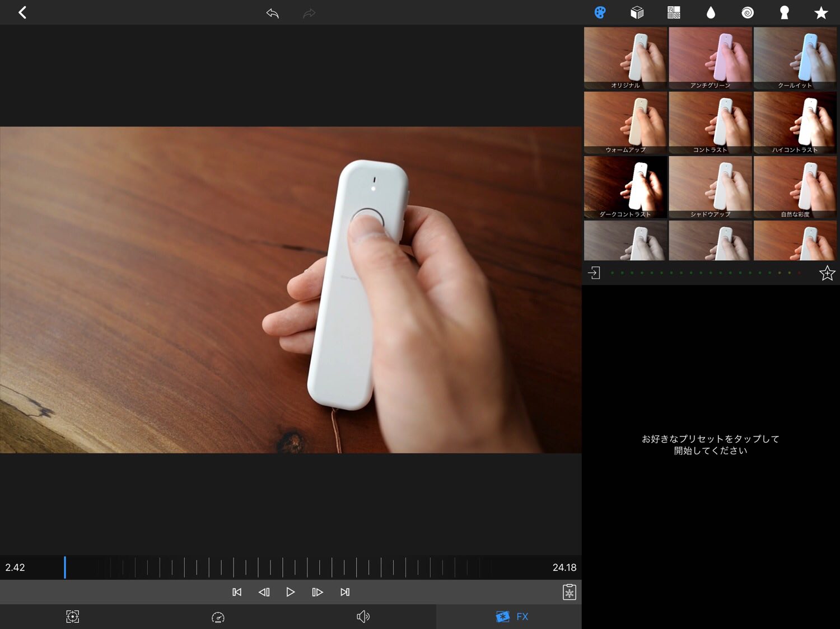Open the keyhole chroma key category
The height and width of the screenshot is (629, 840).
click(x=784, y=12)
